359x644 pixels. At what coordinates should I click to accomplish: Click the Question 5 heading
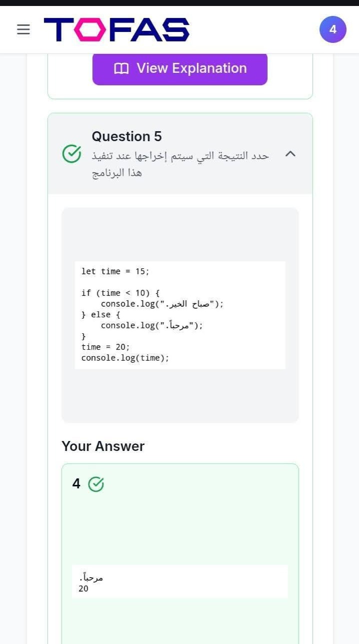(x=127, y=137)
